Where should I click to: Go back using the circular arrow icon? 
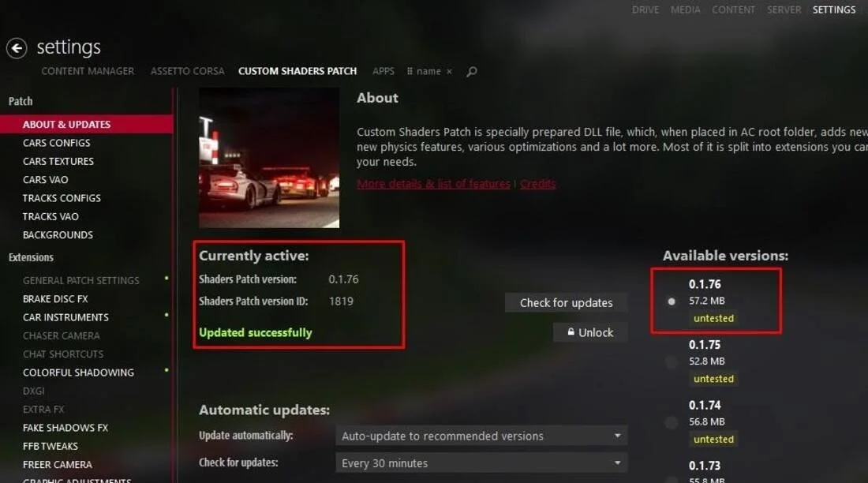[17, 48]
